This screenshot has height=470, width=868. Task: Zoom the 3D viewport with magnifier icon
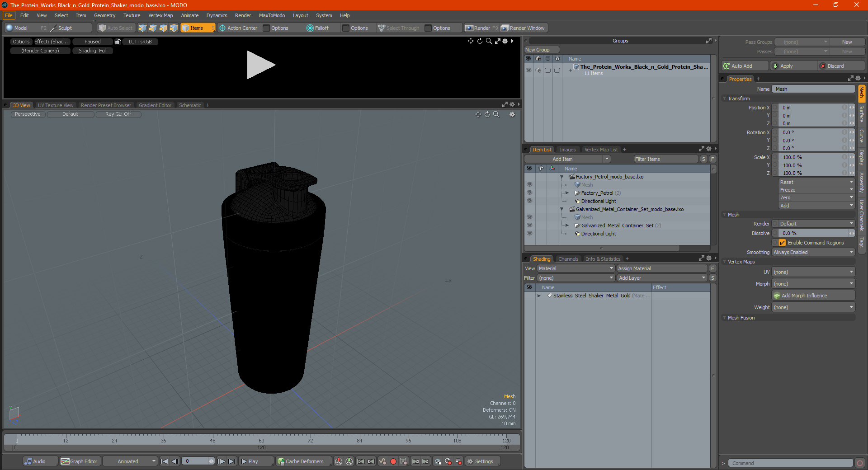click(x=496, y=114)
